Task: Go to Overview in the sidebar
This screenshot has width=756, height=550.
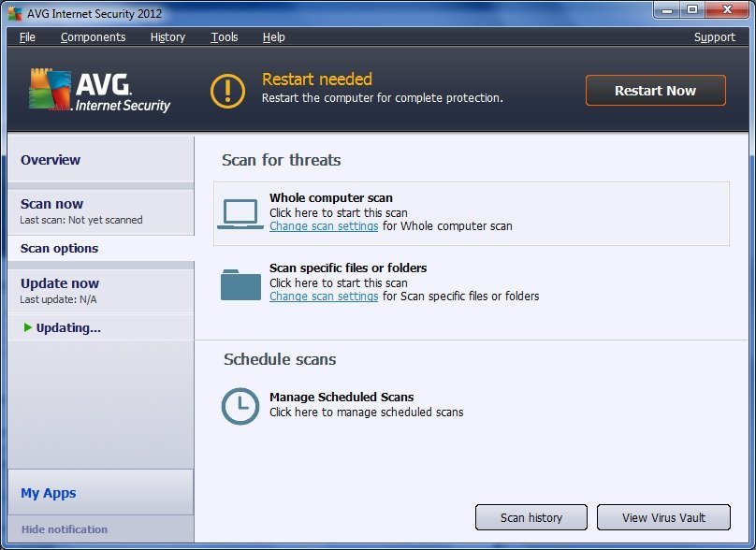Action: 101,160
